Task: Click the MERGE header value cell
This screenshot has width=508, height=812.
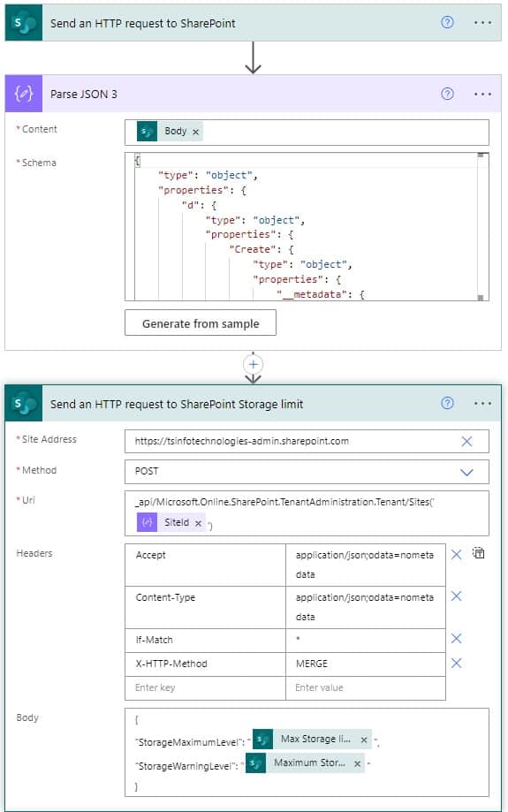Action: (x=366, y=664)
